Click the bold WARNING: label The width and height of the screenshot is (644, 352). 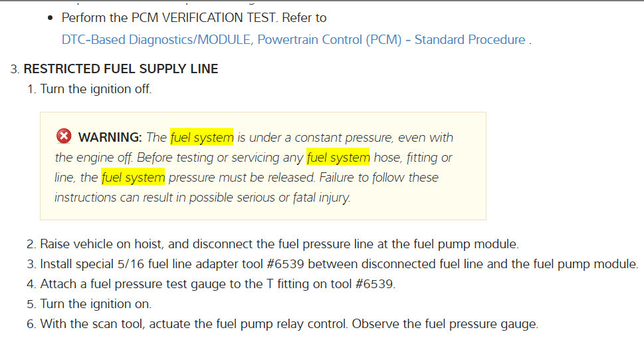(110, 138)
